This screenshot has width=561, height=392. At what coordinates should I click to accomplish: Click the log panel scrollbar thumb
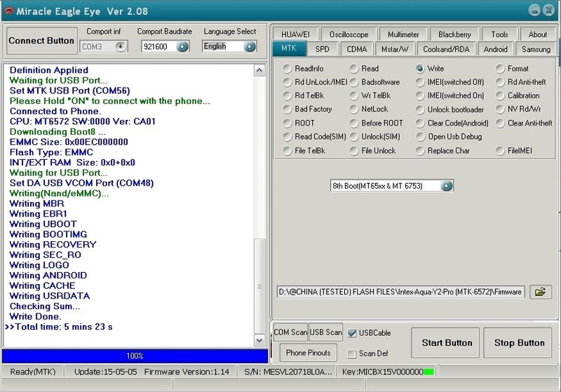pyautogui.click(x=259, y=287)
